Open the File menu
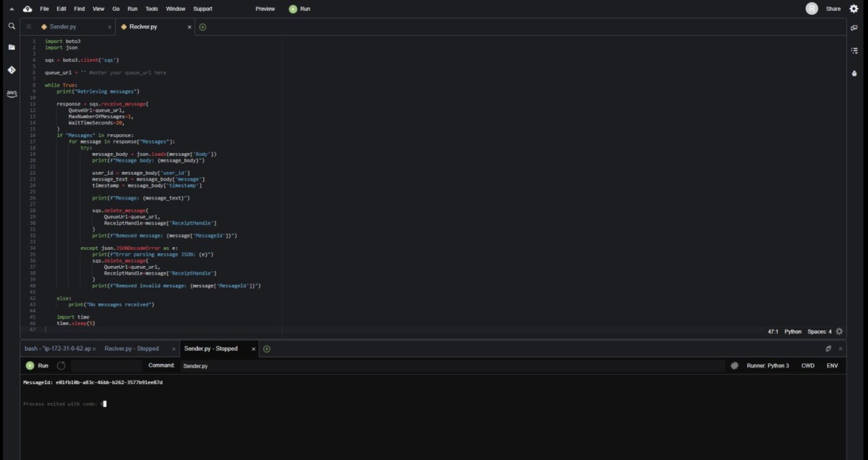The image size is (868, 460). click(x=44, y=9)
